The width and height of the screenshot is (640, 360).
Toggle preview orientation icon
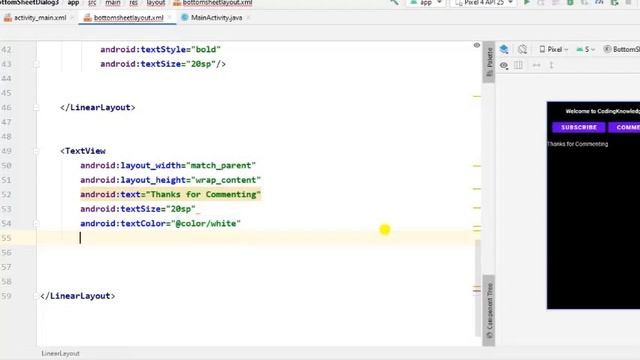coord(522,49)
